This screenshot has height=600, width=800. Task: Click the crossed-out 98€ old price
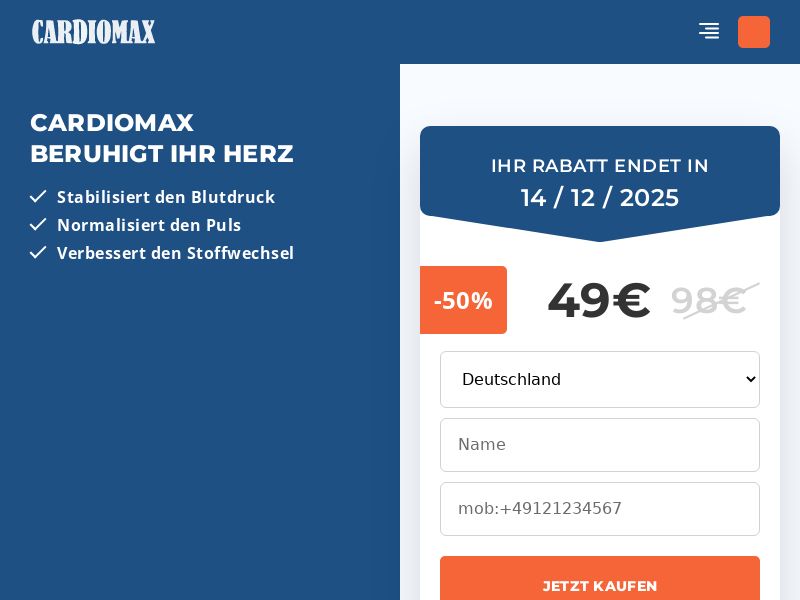point(708,300)
